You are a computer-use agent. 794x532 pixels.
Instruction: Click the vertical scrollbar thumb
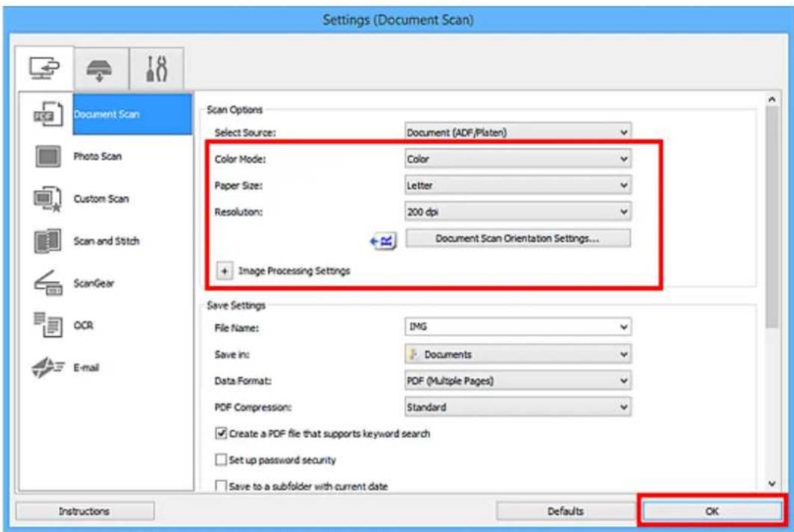[x=772, y=217]
